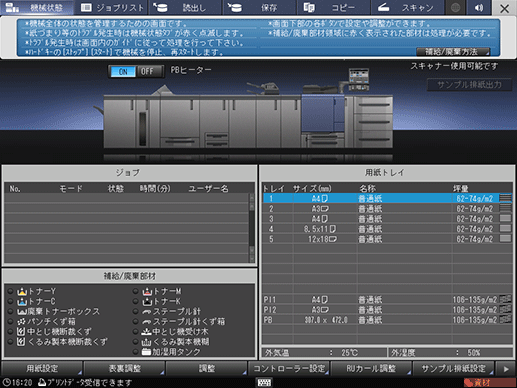Click the globe icon in top bar
Screen dimensions: 517x388
[x=455, y=7]
